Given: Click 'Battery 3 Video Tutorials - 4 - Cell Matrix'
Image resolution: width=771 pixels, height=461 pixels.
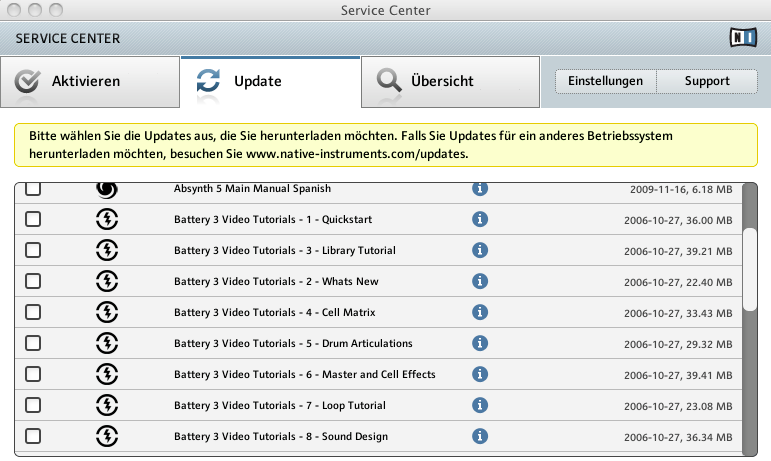Looking at the screenshot, I should click(x=274, y=312).
